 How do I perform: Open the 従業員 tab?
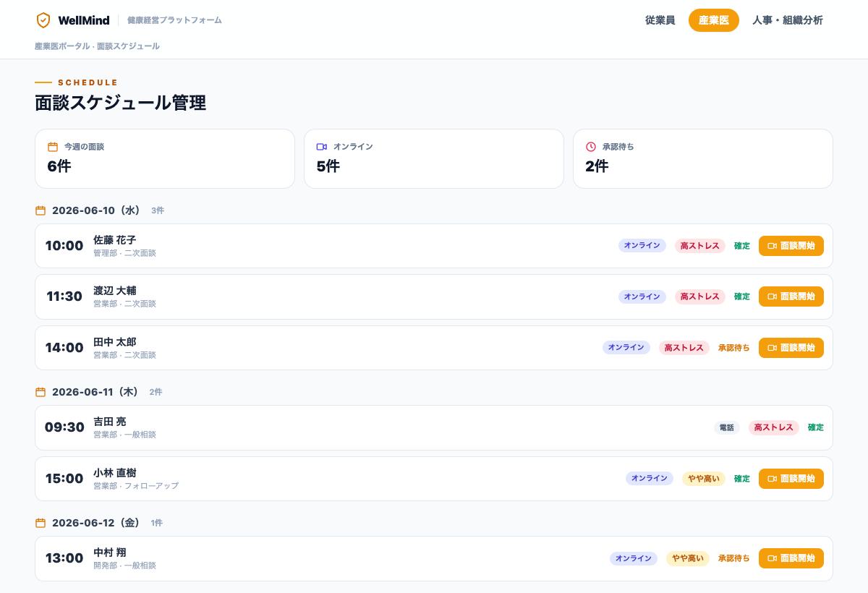[x=660, y=20]
